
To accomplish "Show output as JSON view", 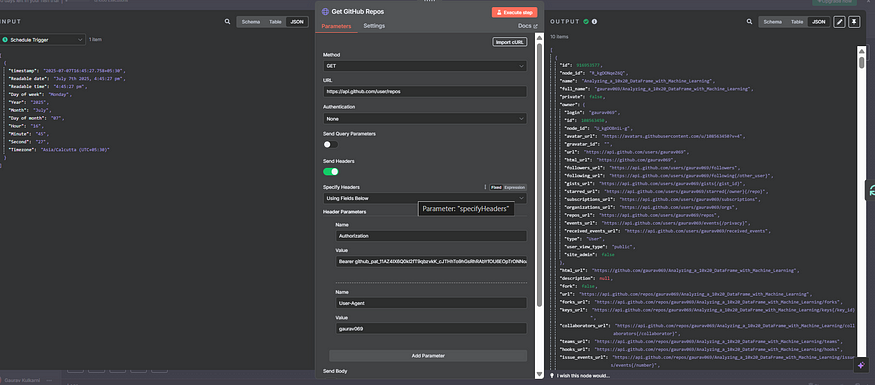I will [x=819, y=22].
